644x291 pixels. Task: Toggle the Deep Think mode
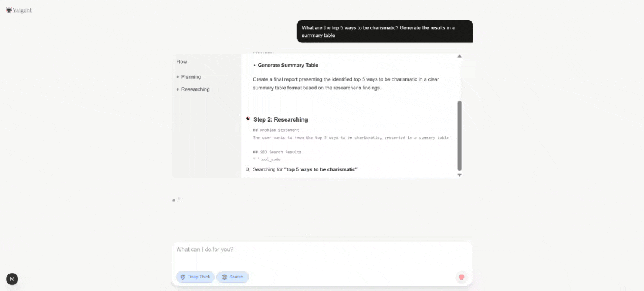195,277
